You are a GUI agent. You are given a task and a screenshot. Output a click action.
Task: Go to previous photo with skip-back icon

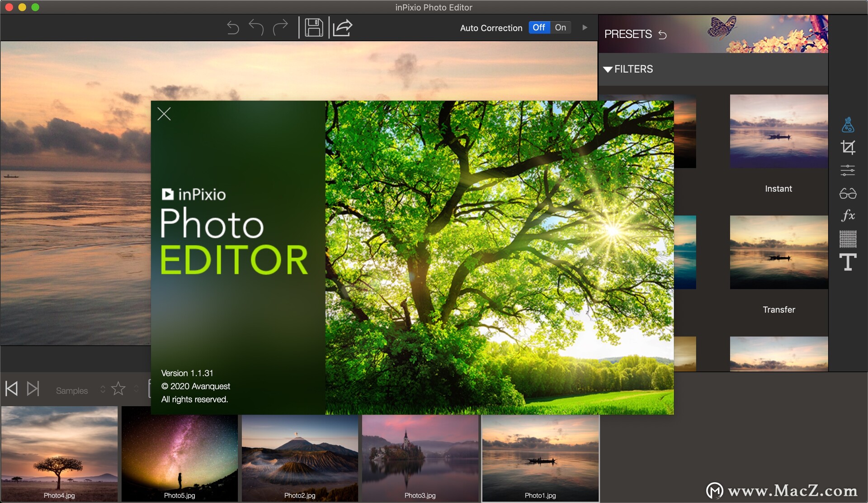pos(12,389)
